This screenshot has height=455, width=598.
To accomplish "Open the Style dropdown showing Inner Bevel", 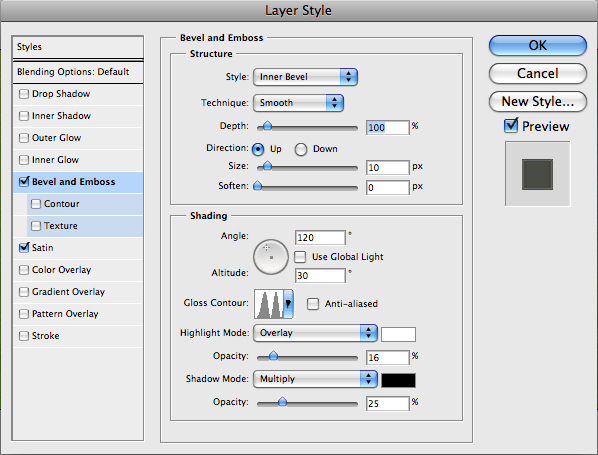I will click(305, 77).
